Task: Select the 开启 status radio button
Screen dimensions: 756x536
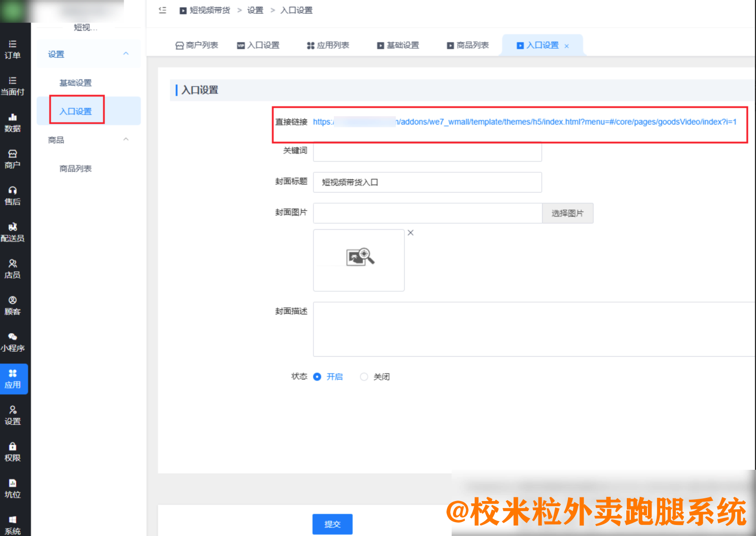Action: pyautogui.click(x=317, y=376)
